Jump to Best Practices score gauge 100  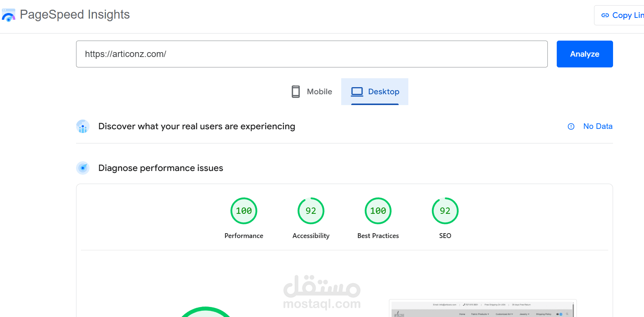378,211
